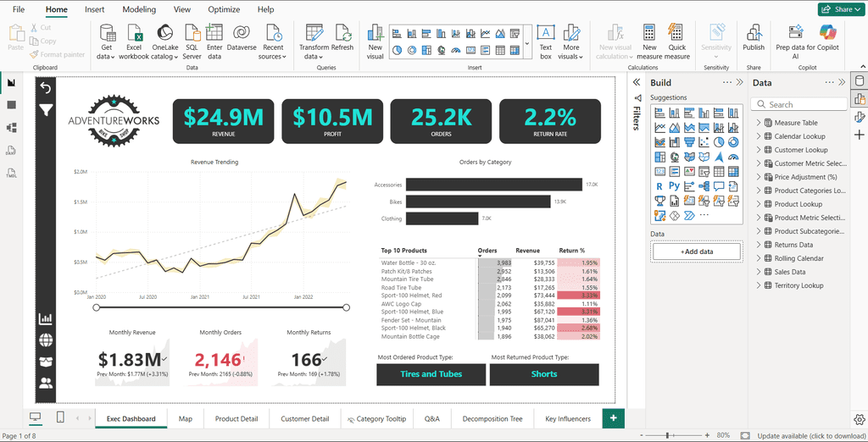Viewport: 868px width, 442px height.
Task: Open the Modeling ribbon tab
Action: pyautogui.click(x=139, y=9)
